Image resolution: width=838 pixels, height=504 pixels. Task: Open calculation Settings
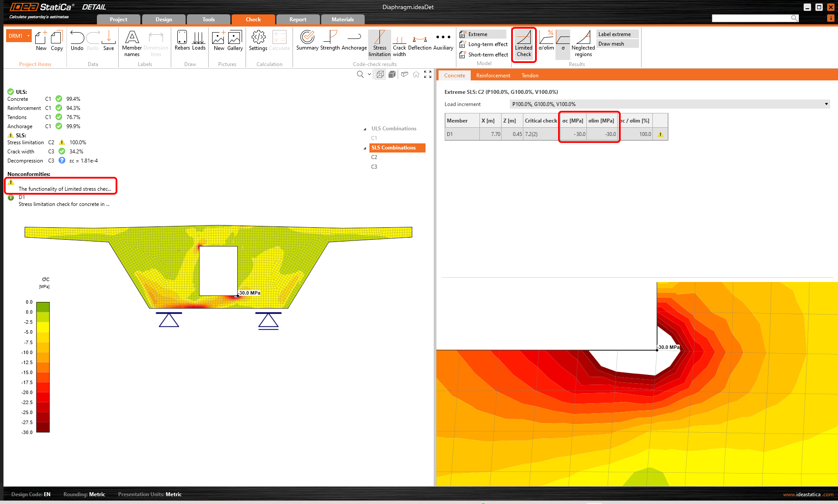(x=258, y=40)
